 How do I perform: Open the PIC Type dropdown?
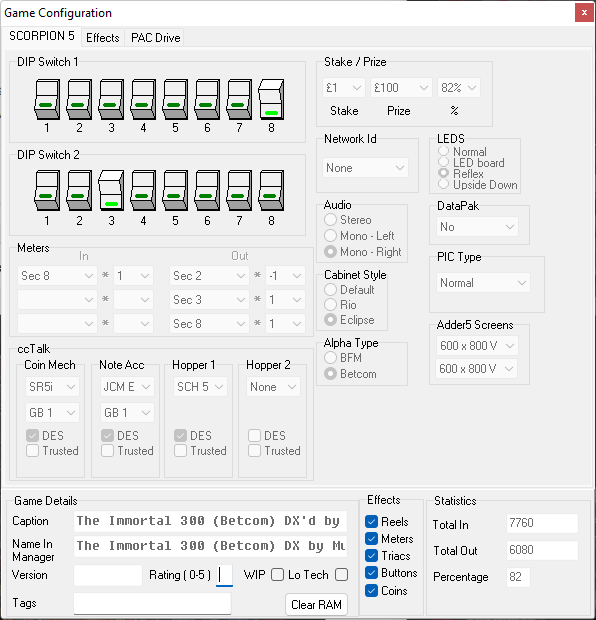(483, 283)
